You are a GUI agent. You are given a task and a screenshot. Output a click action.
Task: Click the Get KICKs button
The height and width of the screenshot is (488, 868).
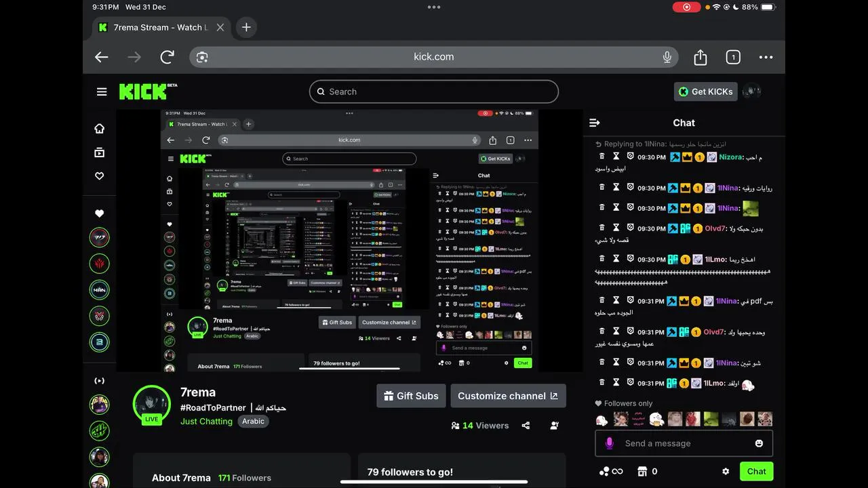[705, 91]
